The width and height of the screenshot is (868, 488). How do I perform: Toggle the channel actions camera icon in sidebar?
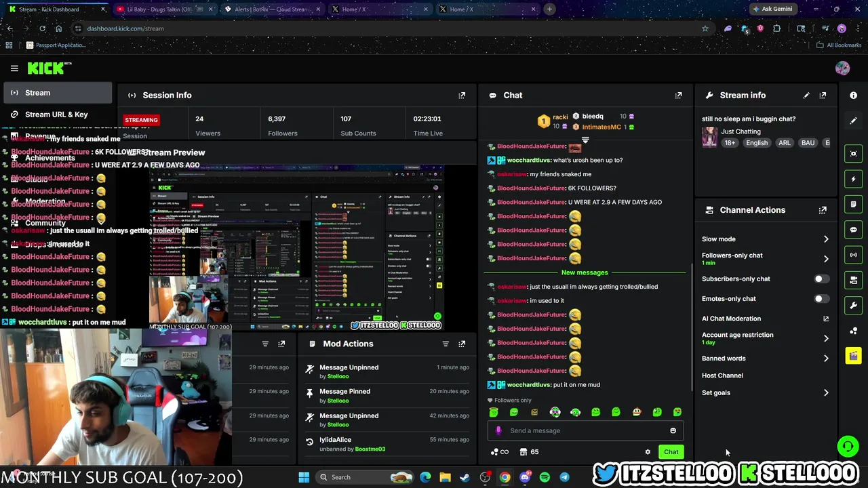click(853, 280)
